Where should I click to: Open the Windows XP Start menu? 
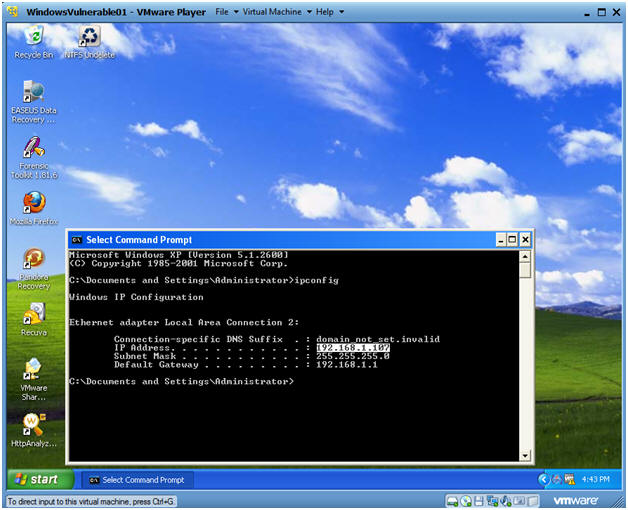pyautogui.click(x=40, y=479)
